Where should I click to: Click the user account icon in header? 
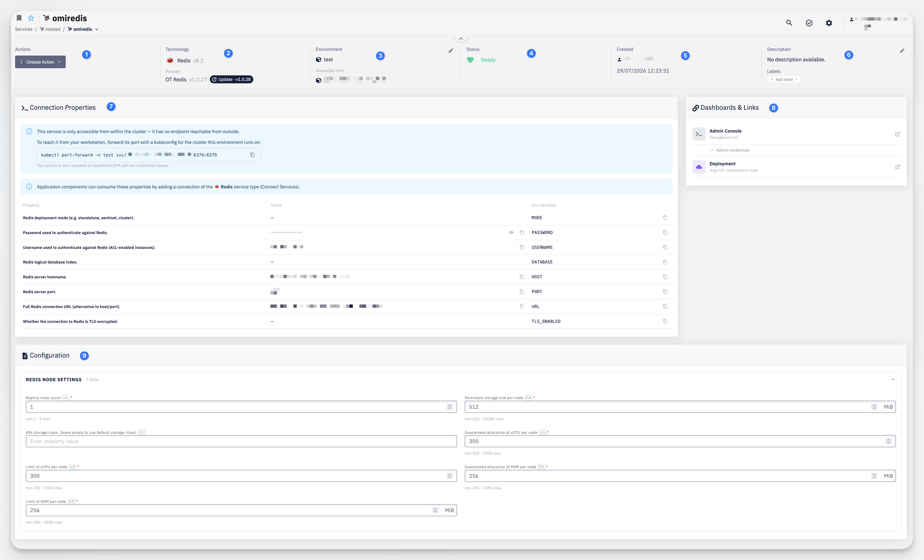click(851, 20)
